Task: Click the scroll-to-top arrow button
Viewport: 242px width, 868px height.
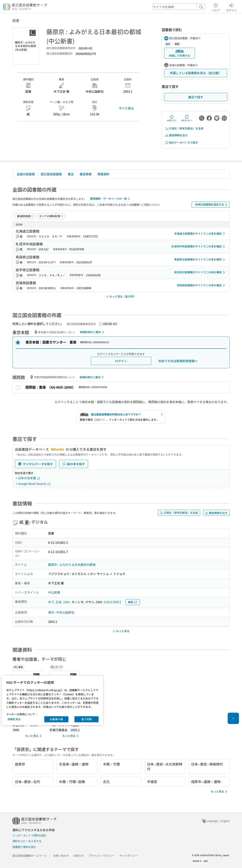Action: [233, 718]
